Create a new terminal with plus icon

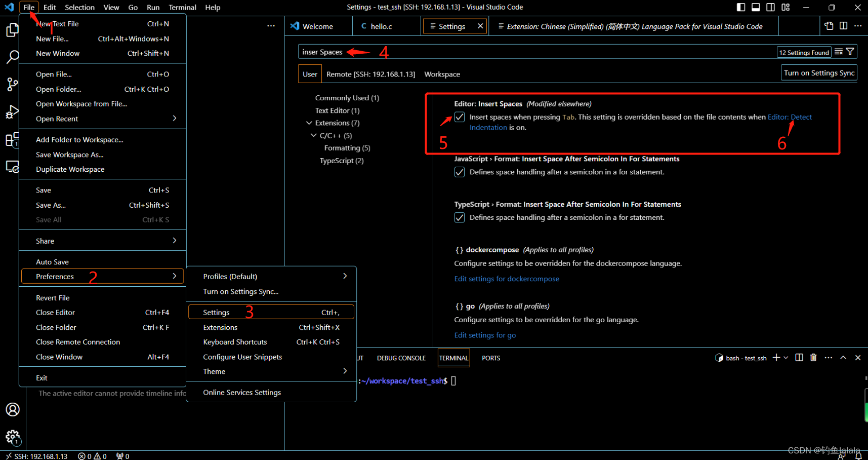click(776, 358)
